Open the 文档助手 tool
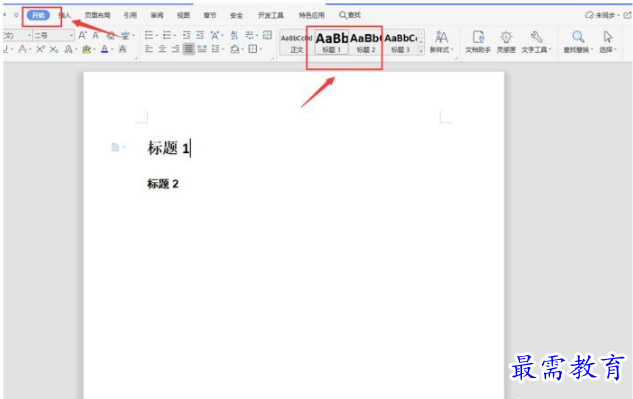This screenshot has width=633, height=399. (x=478, y=42)
